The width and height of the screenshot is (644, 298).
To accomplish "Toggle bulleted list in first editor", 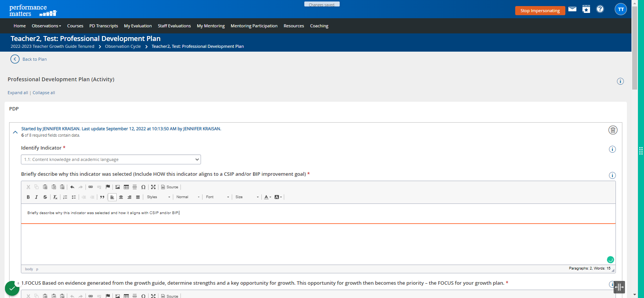I will pyautogui.click(x=74, y=197).
